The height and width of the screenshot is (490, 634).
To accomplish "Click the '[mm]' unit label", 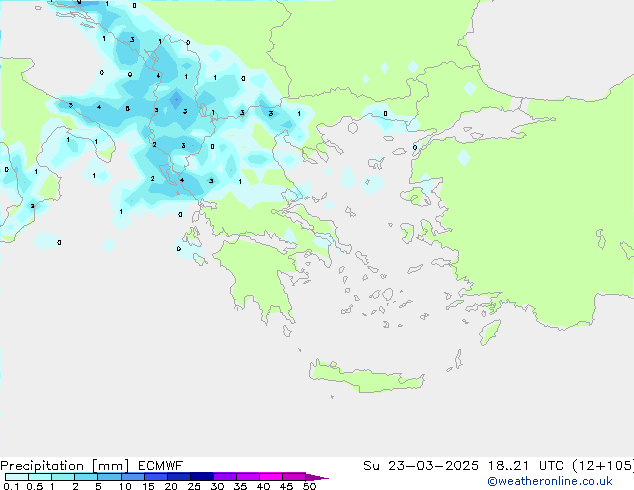I will (x=110, y=466).
